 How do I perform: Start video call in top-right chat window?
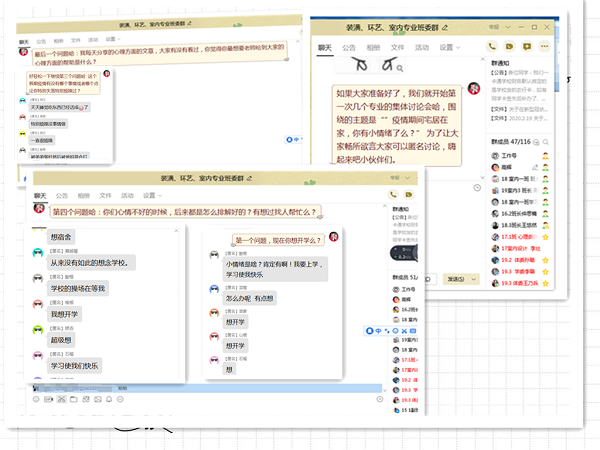coord(509,47)
